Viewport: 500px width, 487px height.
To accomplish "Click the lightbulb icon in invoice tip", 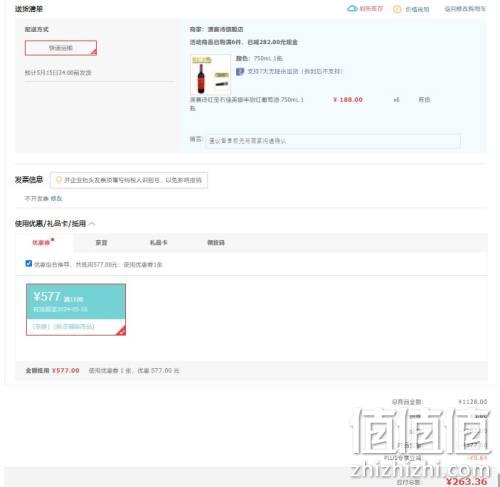I will coord(59,180).
